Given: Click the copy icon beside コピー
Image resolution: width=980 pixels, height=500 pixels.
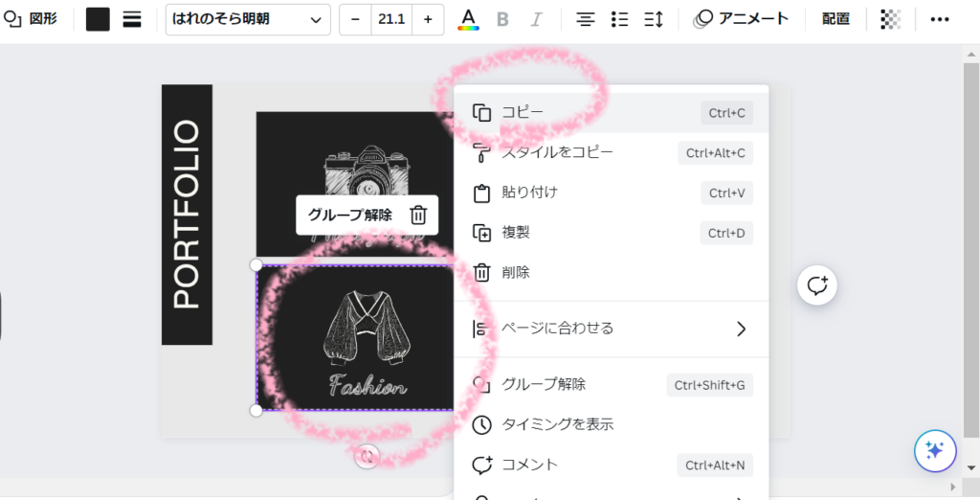Looking at the screenshot, I should pos(481,113).
